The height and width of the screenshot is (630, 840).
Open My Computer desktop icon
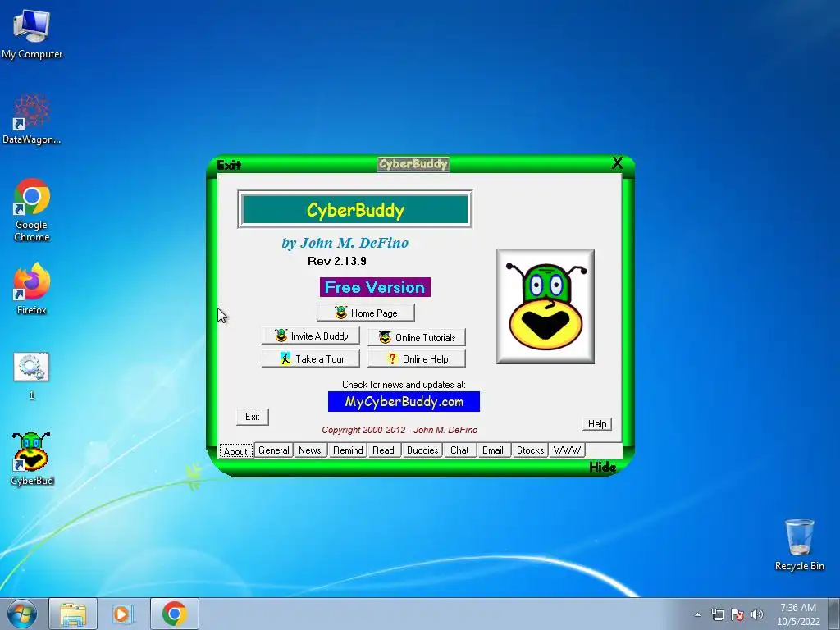(x=32, y=34)
